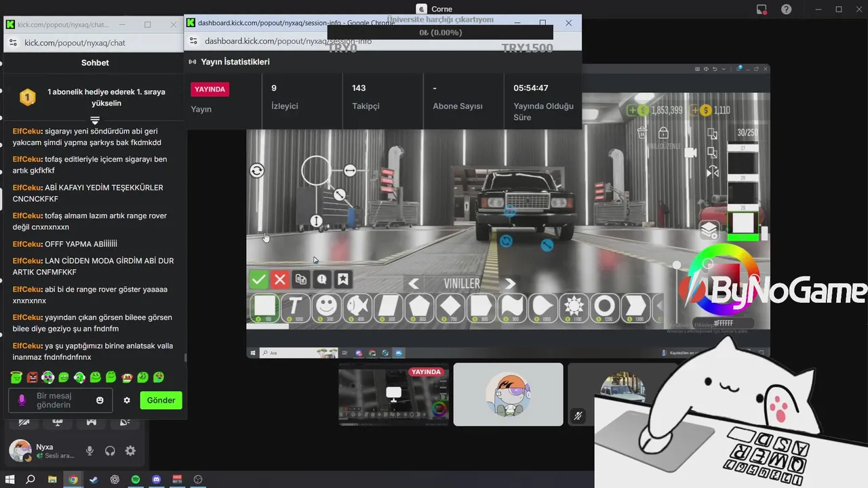Viewport: 868px width, 488px height.
Task: Select the sun burst vinyl shape
Action: [x=574, y=308]
